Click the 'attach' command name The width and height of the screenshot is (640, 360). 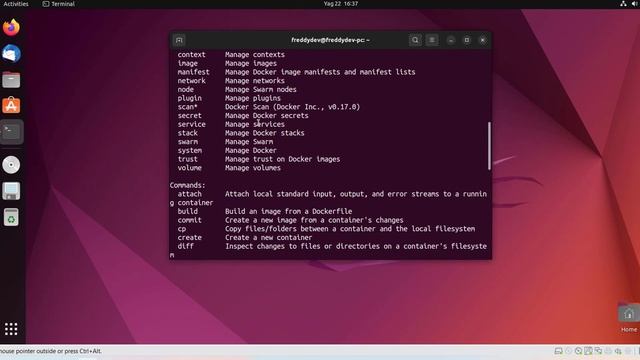point(189,194)
